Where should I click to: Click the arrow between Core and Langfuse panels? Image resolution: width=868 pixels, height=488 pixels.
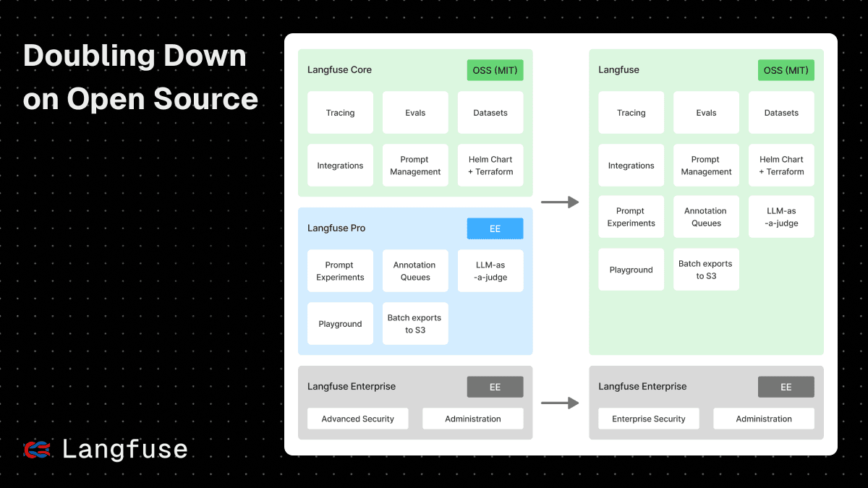click(x=560, y=202)
